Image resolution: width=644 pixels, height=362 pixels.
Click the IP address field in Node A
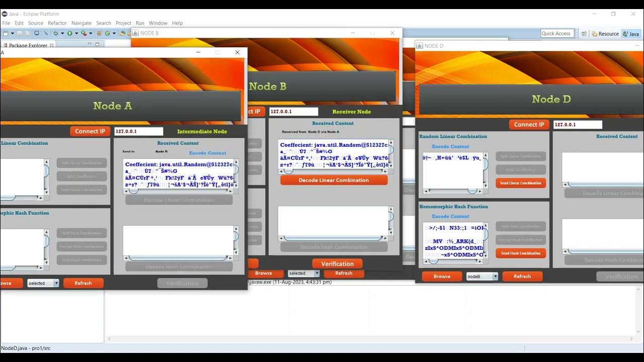pyautogui.click(x=139, y=131)
